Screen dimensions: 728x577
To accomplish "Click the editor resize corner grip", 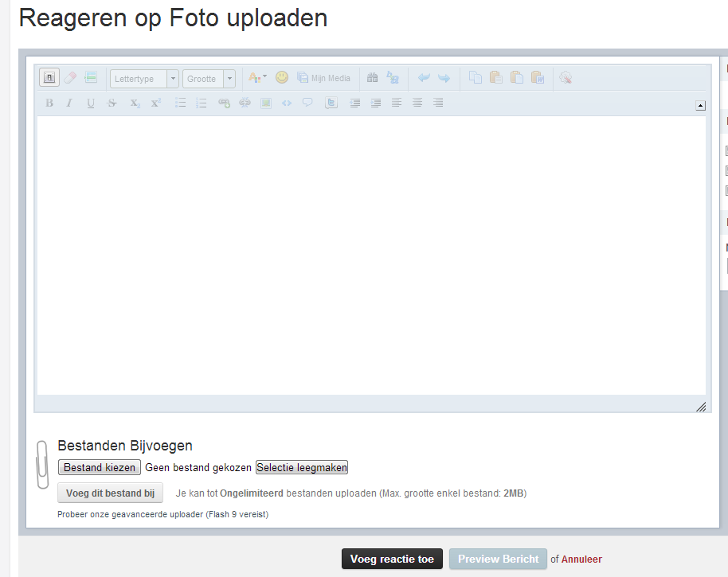I will [x=701, y=407].
